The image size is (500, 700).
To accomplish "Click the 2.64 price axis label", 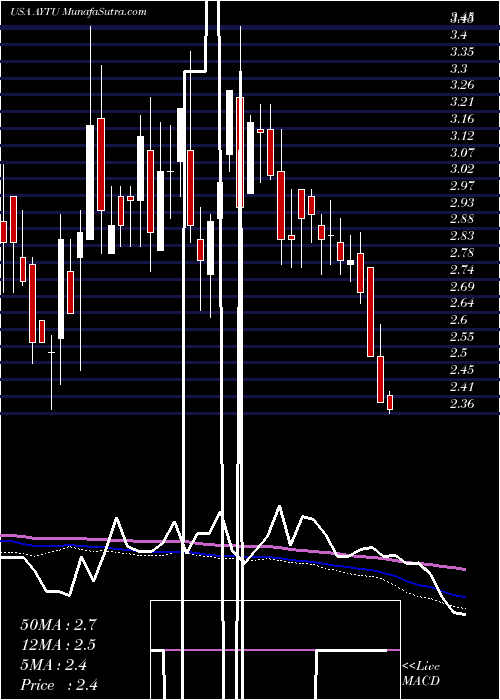I will (462, 303).
